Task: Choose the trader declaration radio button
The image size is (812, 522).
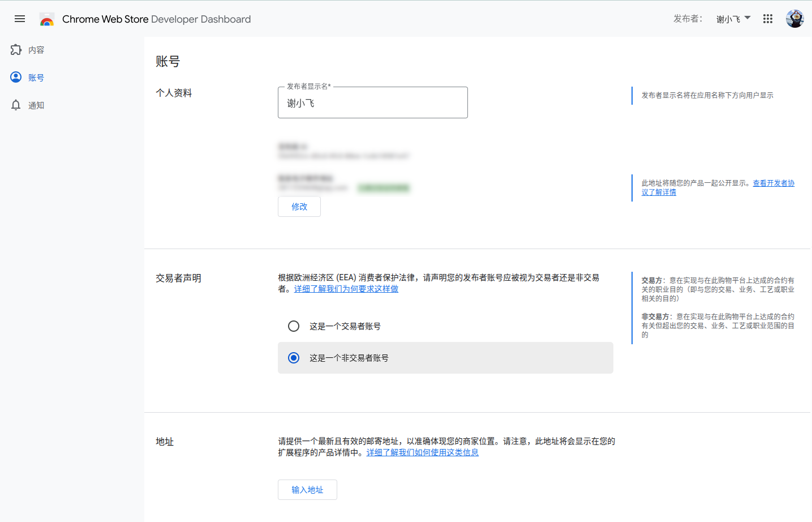Action: tap(294, 326)
